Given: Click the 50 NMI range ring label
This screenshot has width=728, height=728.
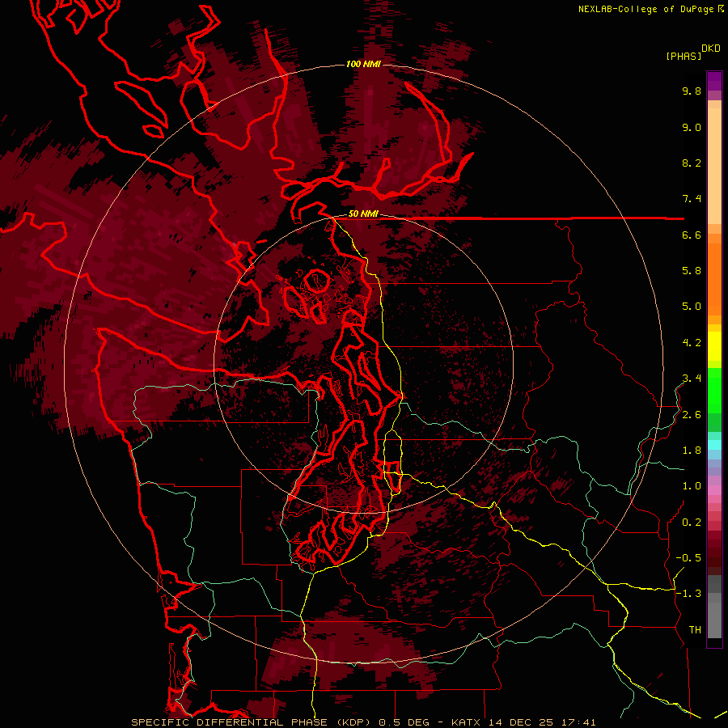Looking at the screenshot, I should (363, 214).
